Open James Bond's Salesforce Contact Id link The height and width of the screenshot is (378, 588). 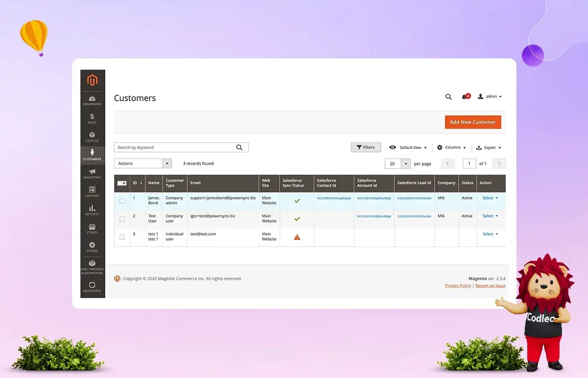334,199
